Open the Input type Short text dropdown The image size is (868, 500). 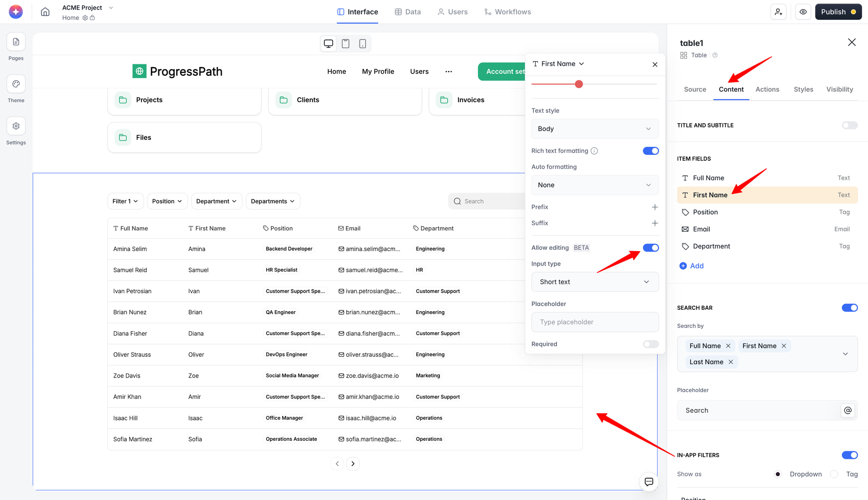tap(595, 282)
